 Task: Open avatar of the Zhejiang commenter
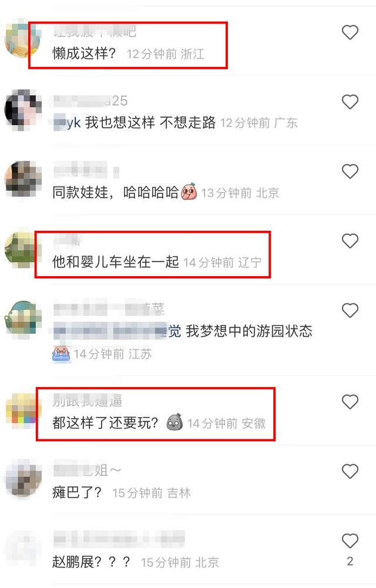tap(22, 39)
